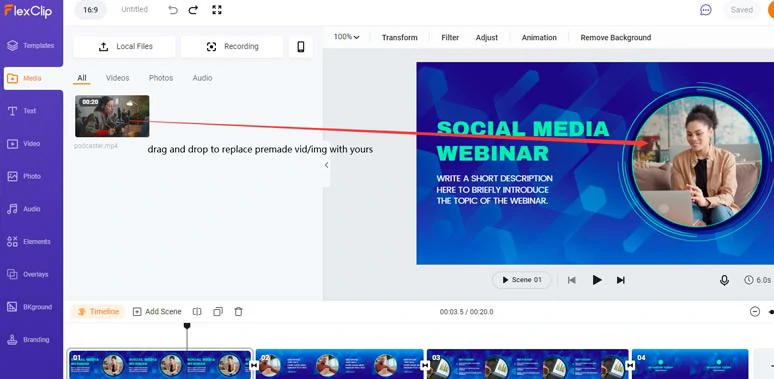Viewport: 774px width, 379px height.
Task: Click the 00:03.5 / 00:20.0 time readout
Action: tap(466, 312)
